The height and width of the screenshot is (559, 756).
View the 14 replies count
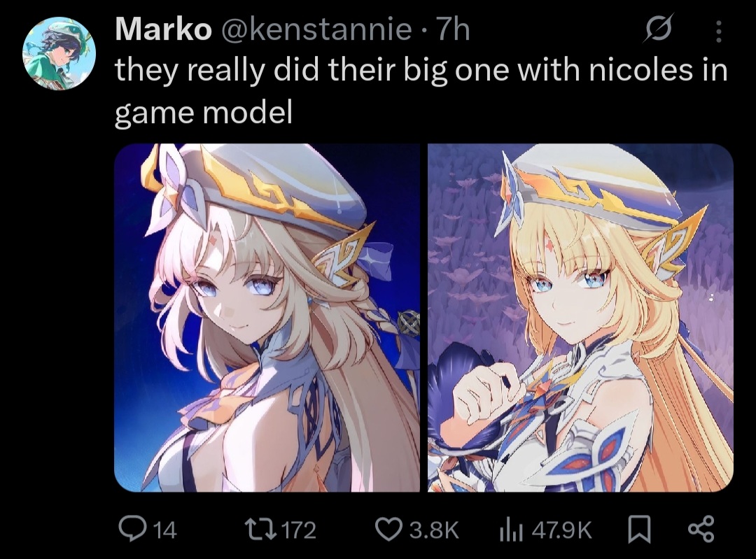[165, 530]
